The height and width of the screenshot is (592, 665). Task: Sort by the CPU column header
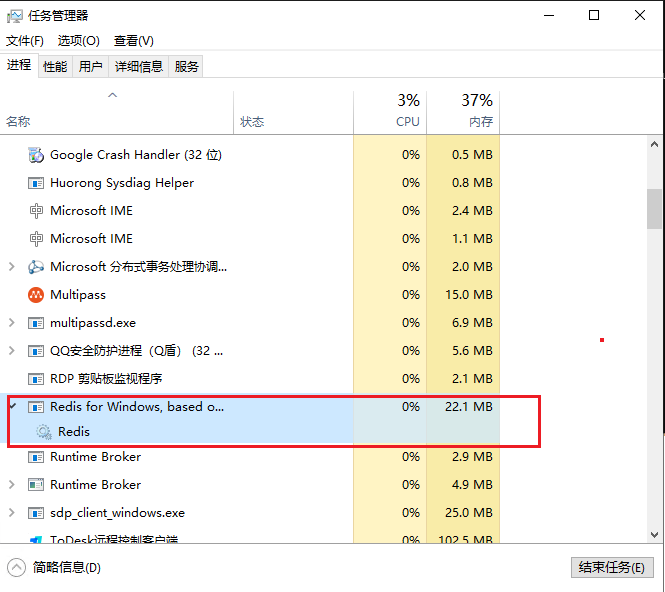tap(390, 113)
